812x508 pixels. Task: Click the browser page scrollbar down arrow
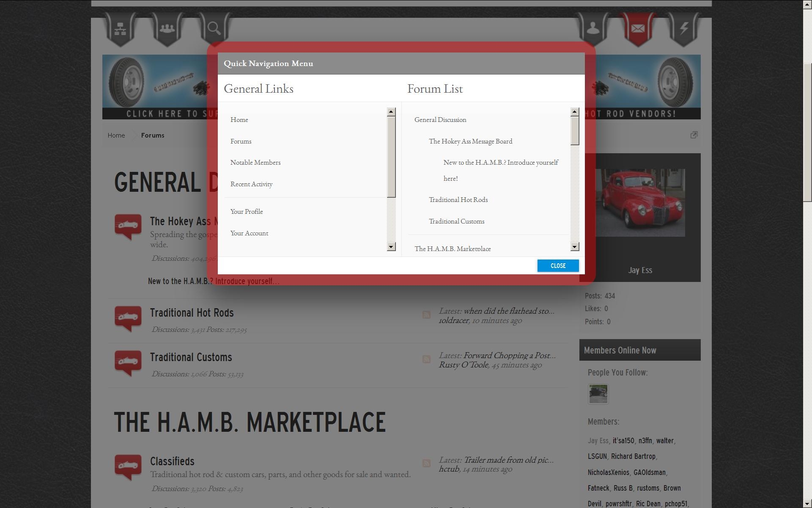(807, 504)
